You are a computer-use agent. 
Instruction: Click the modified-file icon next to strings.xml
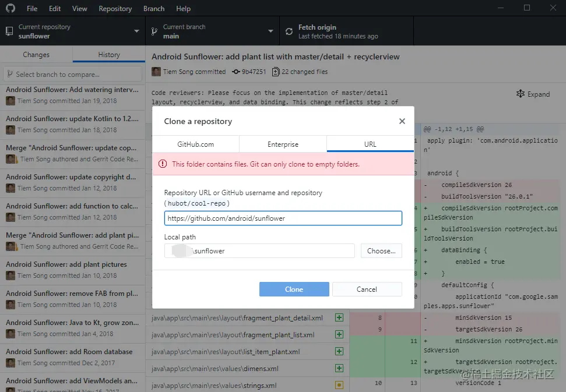tap(339, 385)
